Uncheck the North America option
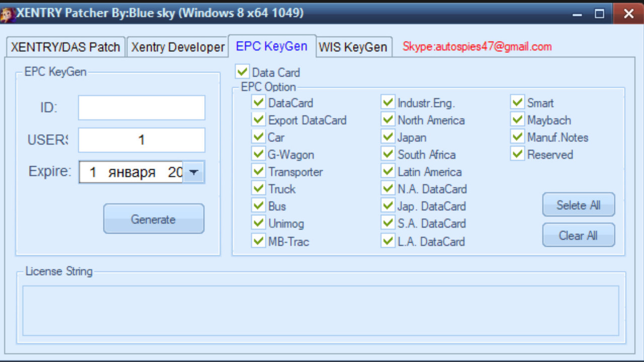 (x=387, y=120)
